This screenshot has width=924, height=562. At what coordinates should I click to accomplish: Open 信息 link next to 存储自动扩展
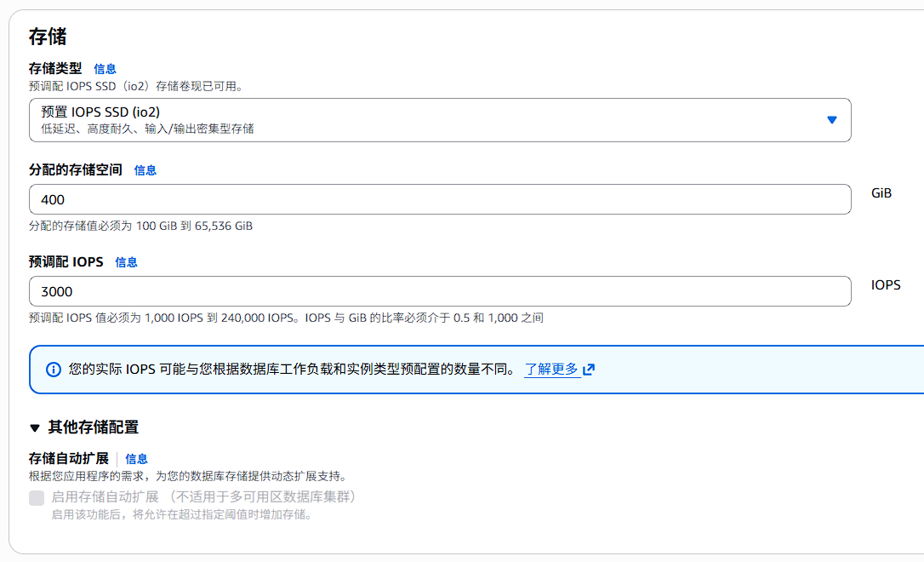coord(136,459)
